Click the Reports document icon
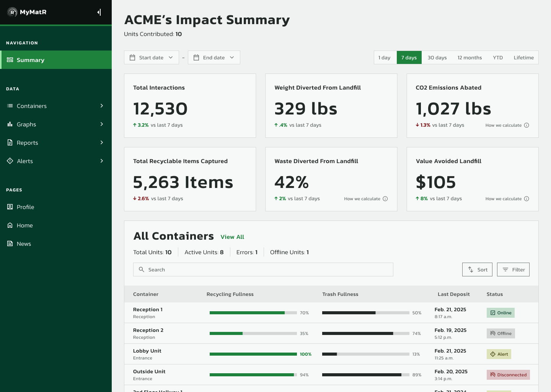The image size is (551, 392). pyautogui.click(x=10, y=142)
